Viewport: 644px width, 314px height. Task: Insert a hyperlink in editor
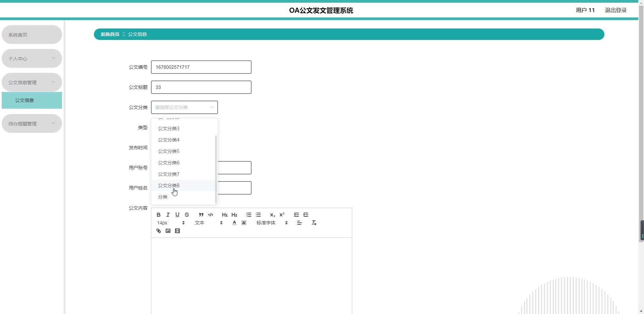[159, 231]
